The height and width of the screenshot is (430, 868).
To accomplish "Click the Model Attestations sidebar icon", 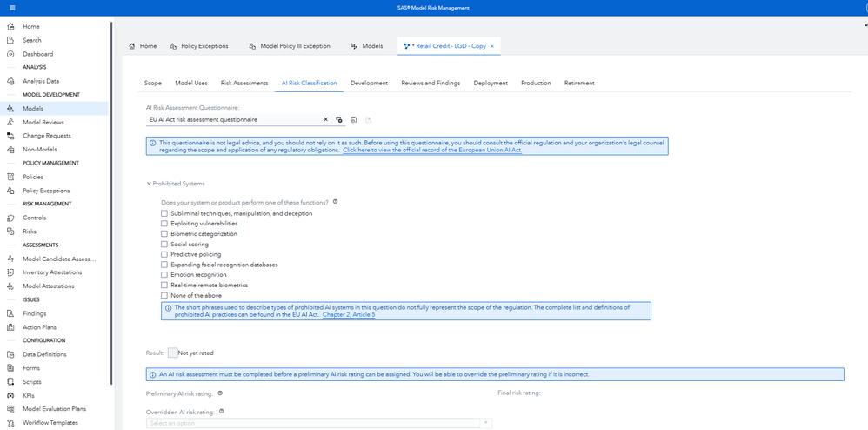I will (10, 286).
